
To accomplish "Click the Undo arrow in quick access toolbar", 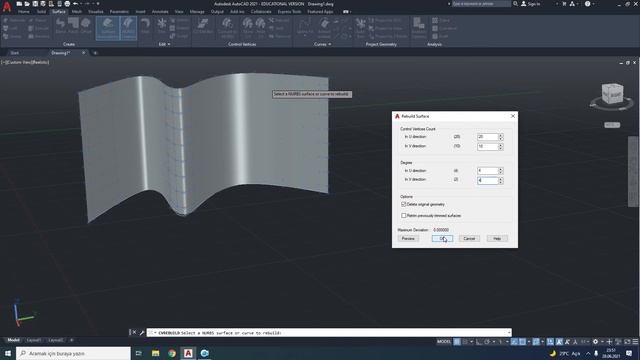I will pos(75,4).
